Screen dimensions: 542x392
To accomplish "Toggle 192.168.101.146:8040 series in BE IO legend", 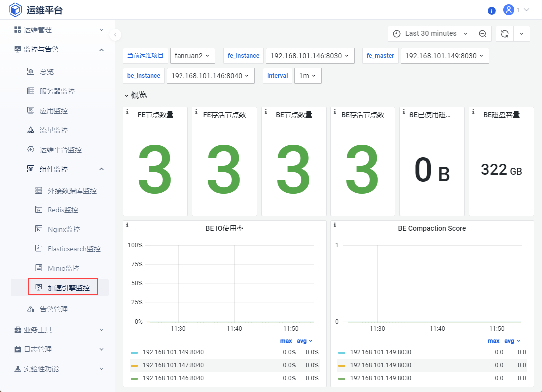I will coord(173,378).
